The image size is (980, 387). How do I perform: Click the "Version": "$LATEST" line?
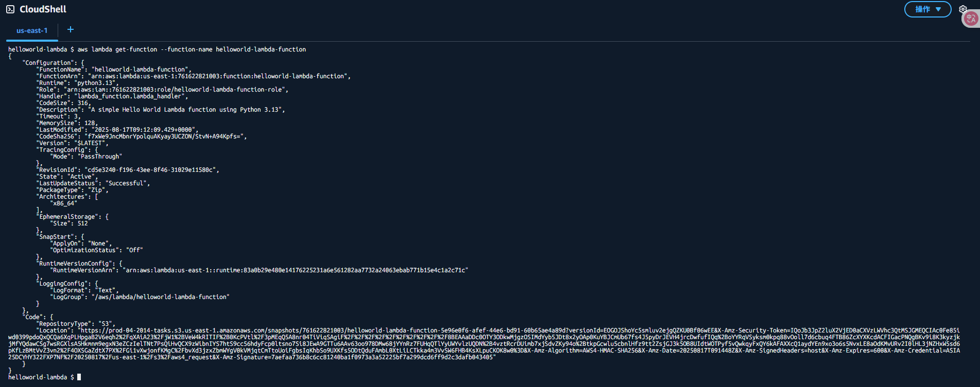coord(73,143)
